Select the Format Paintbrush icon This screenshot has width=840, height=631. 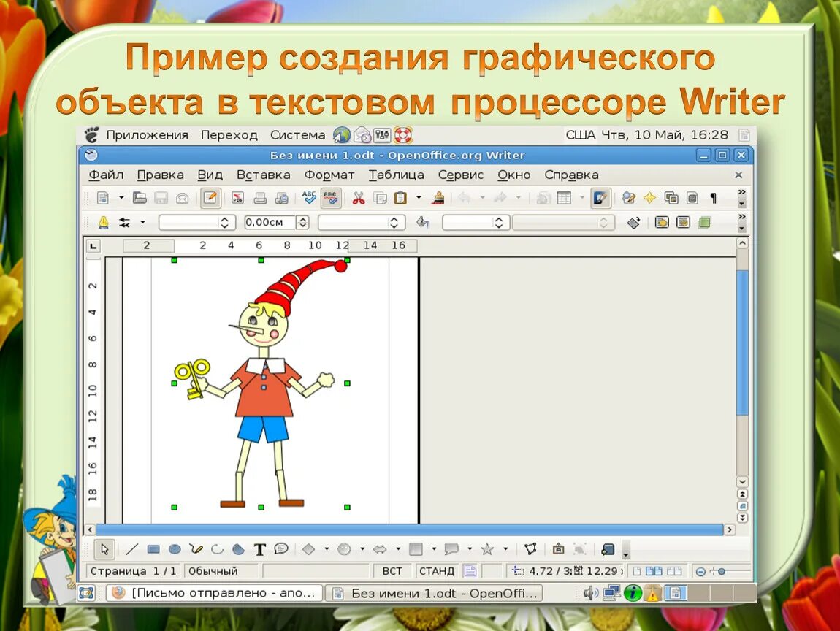[439, 198]
